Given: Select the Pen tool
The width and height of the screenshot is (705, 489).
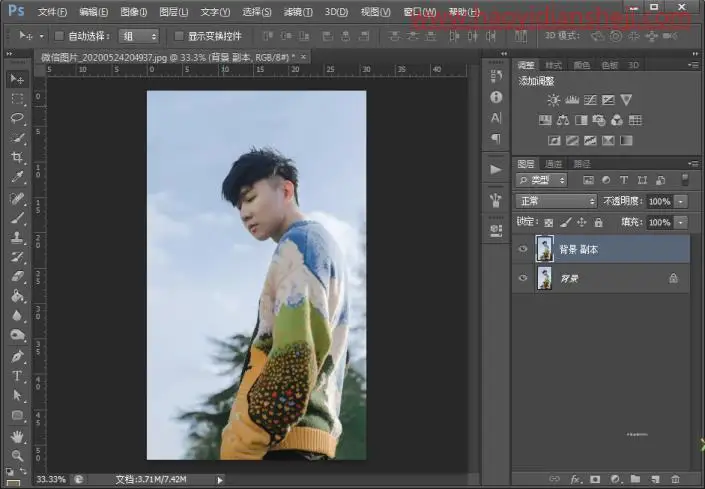Looking at the screenshot, I should click(x=17, y=356).
